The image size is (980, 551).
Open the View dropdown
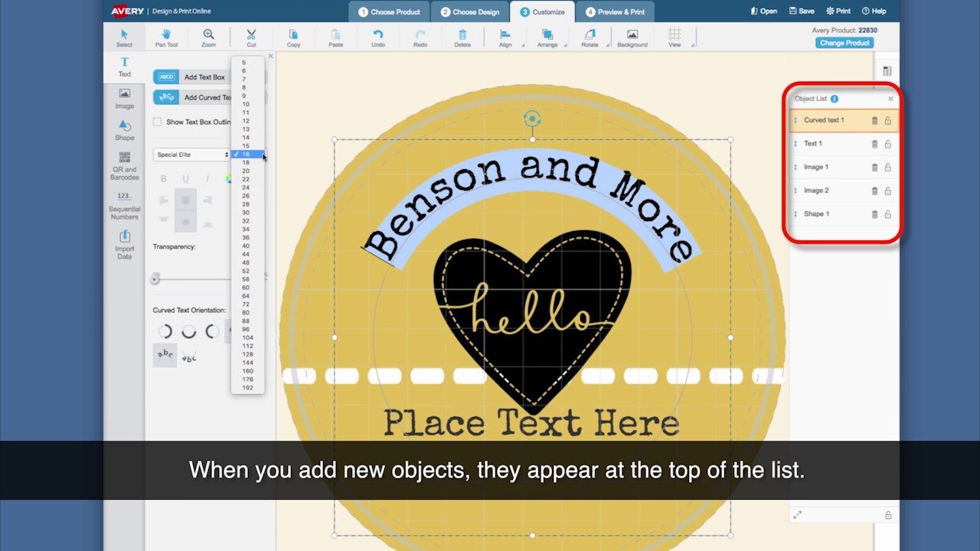[675, 37]
